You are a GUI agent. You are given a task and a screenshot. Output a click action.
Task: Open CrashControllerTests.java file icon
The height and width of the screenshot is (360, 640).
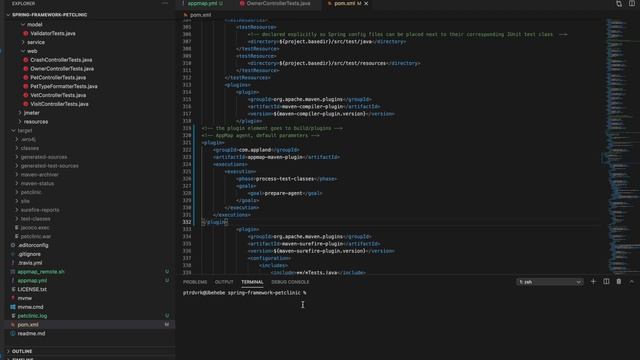(26, 60)
